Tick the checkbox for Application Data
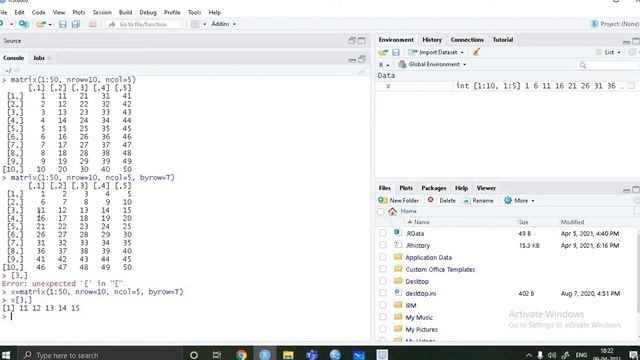Viewport: 640px width, 360px height. pos(382,257)
